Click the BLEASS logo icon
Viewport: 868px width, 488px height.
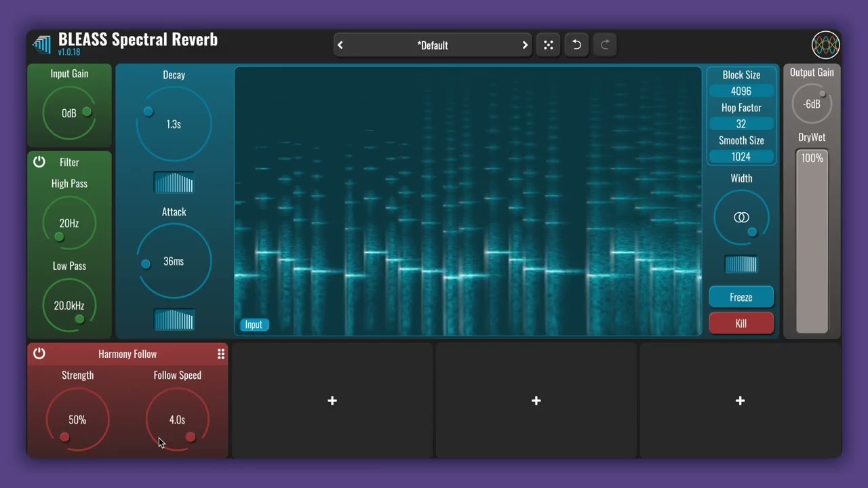coord(41,45)
